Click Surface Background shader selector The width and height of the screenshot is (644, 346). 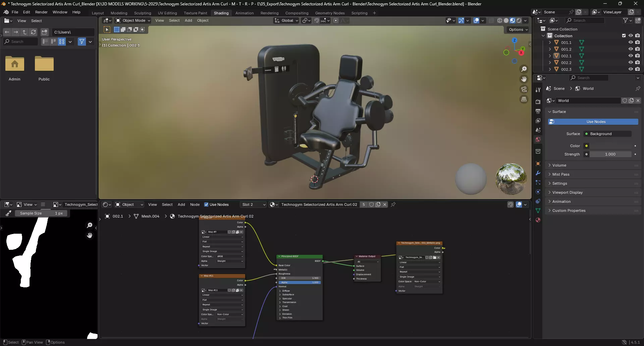pos(607,134)
